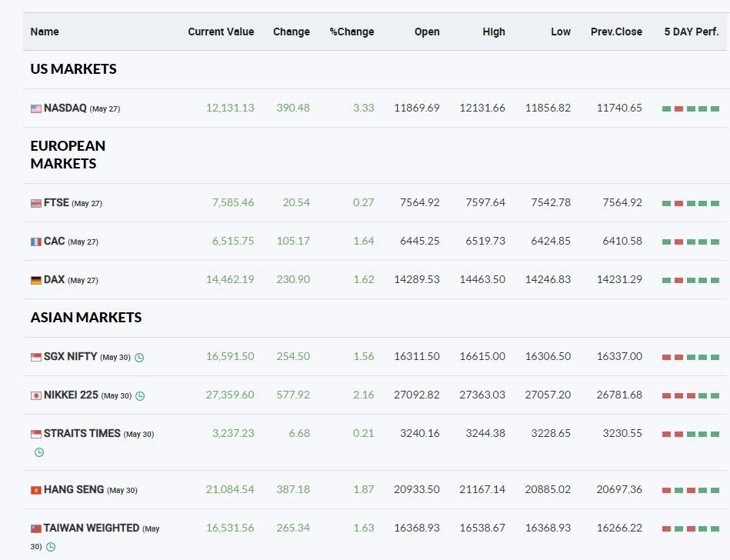The image size is (730, 560).
Task: Click the Open column header
Action: point(427,32)
